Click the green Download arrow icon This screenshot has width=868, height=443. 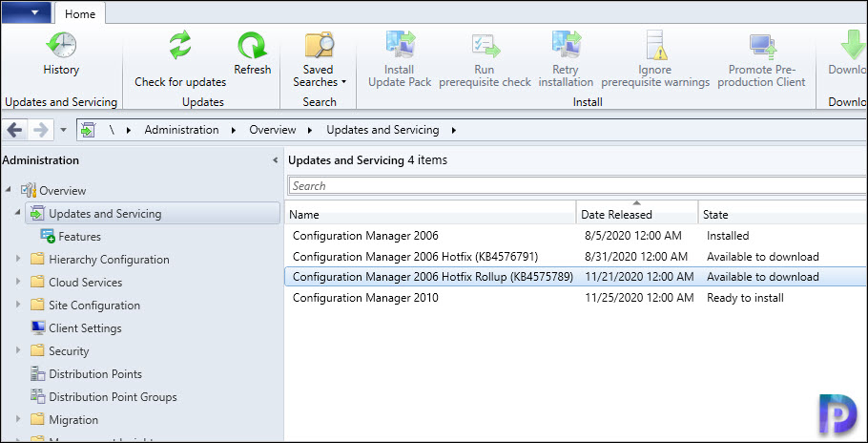point(854,45)
